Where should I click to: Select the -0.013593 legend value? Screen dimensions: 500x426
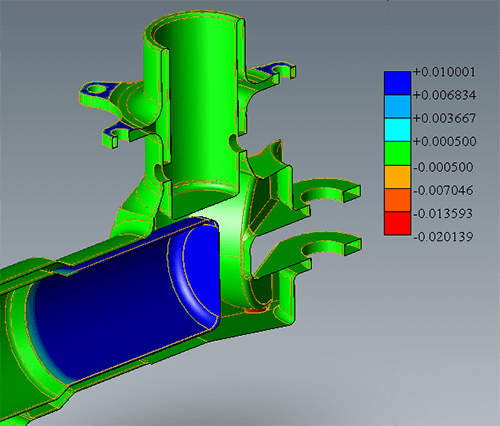pyautogui.click(x=443, y=214)
